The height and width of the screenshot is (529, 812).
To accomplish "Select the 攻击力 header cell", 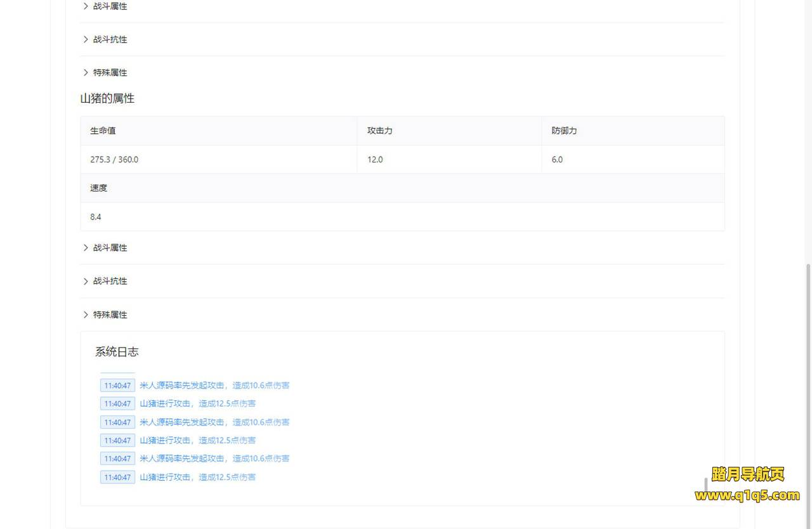I will pyautogui.click(x=379, y=131).
